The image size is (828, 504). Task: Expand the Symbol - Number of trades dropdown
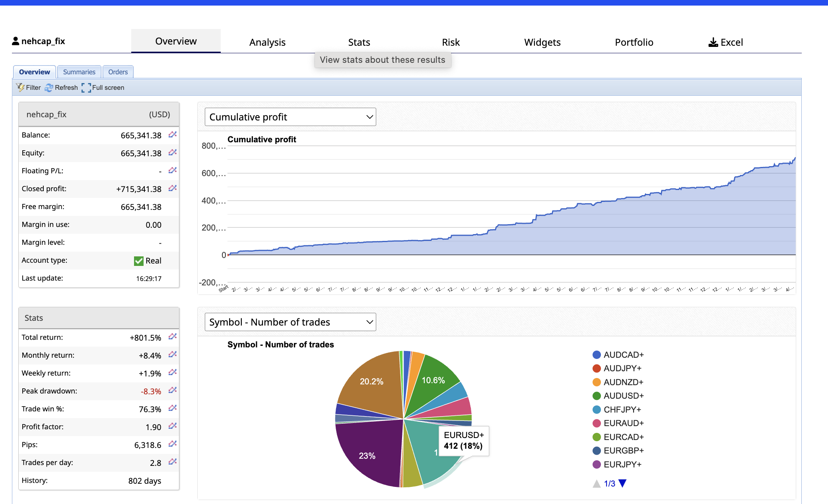click(290, 322)
